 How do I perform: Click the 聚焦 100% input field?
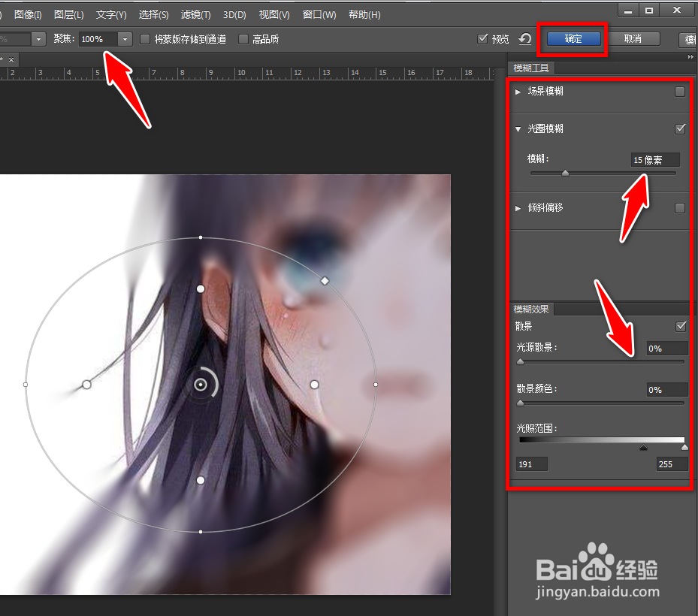click(98, 39)
